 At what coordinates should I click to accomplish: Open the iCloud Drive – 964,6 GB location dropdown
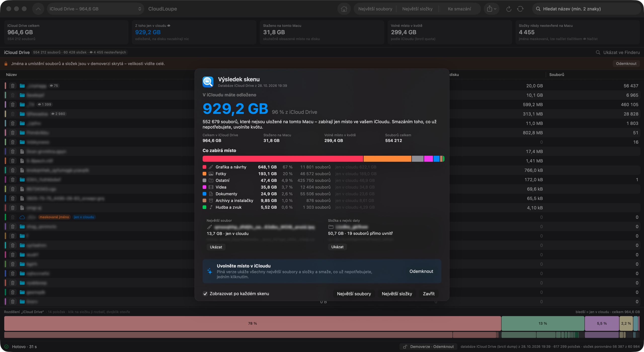[x=95, y=9]
